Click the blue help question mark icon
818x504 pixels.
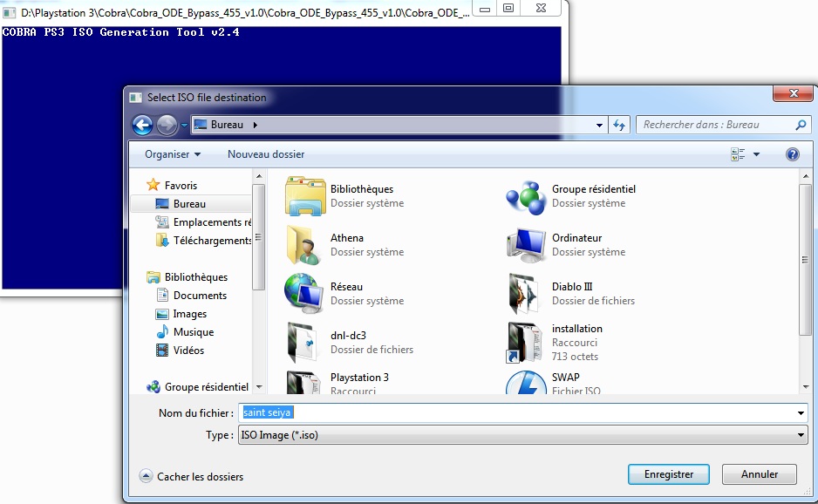click(792, 154)
